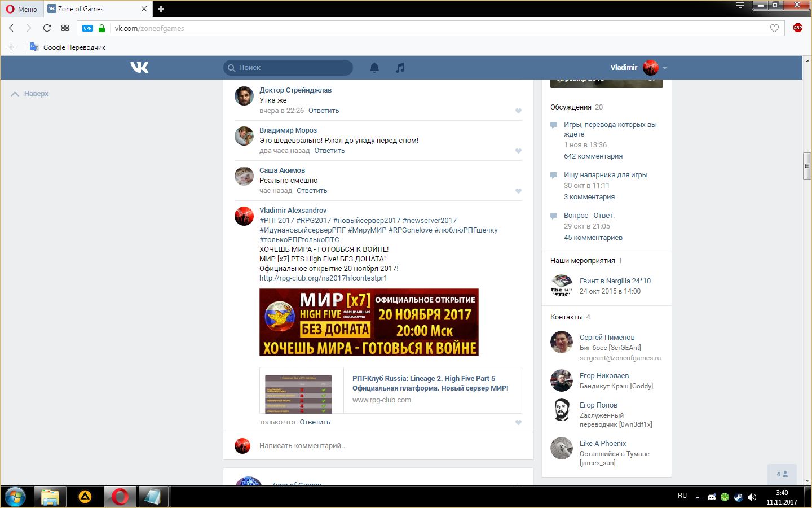The width and height of the screenshot is (812, 508).
Task: Reply to Владимир Мороз via Ответить
Action: (x=329, y=151)
